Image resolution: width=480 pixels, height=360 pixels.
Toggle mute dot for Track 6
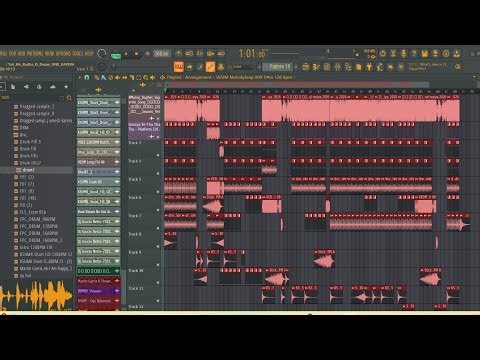coord(158,210)
